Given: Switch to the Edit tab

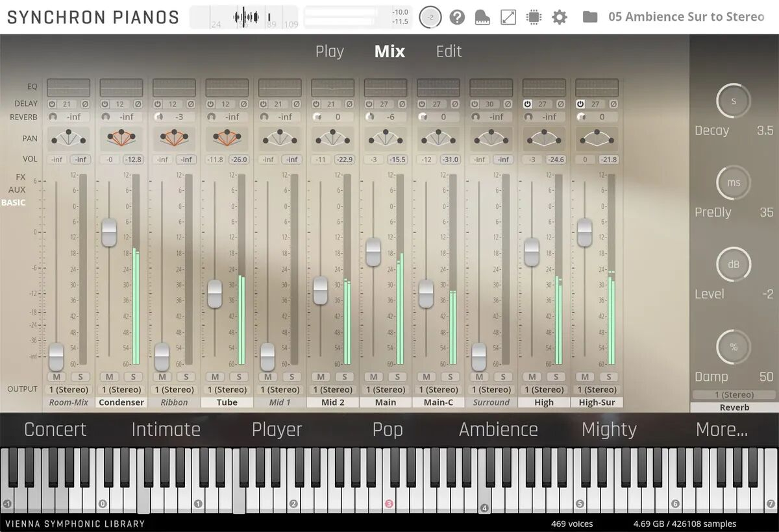Looking at the screenshot, I should click(449, 52).
